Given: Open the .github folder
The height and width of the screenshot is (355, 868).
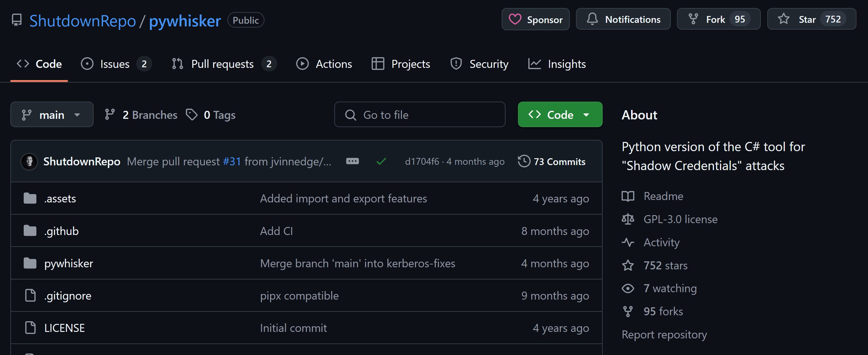Looking at the screenshot, I should (61, 231).
